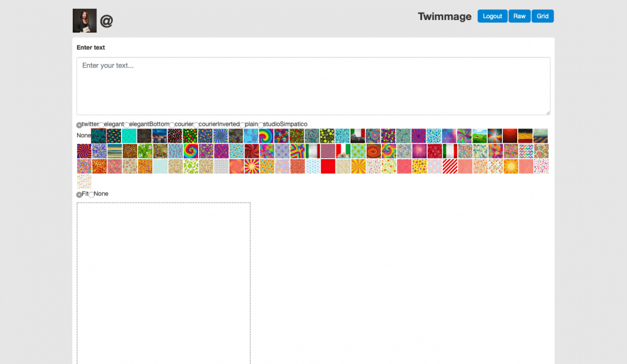Choose the courier style radio button

pyautogui.click(x=172, y=125)
